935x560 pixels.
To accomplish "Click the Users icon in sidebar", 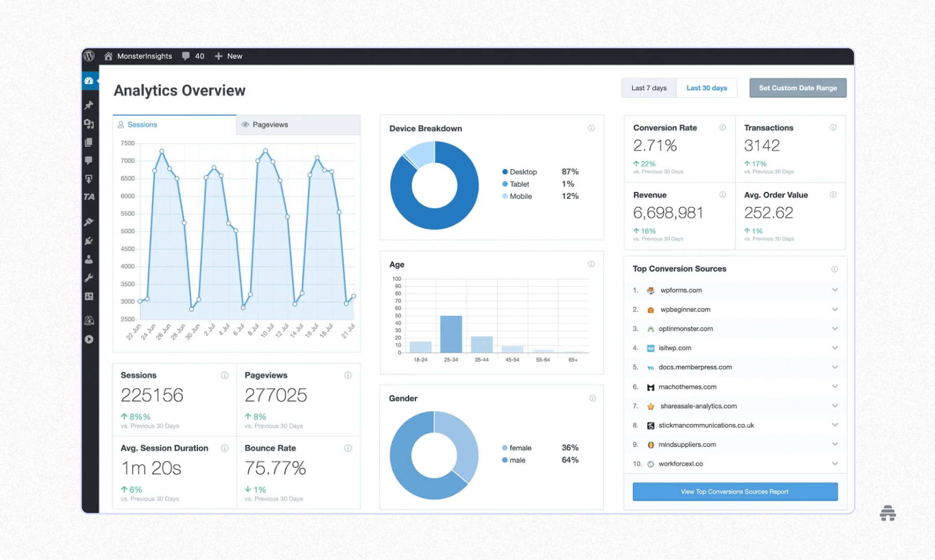I will click(89, 259).
